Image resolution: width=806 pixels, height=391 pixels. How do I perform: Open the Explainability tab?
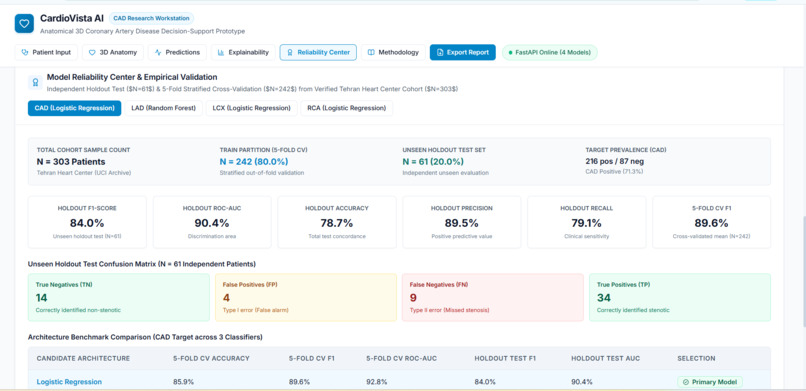click(x=243, y=52)
